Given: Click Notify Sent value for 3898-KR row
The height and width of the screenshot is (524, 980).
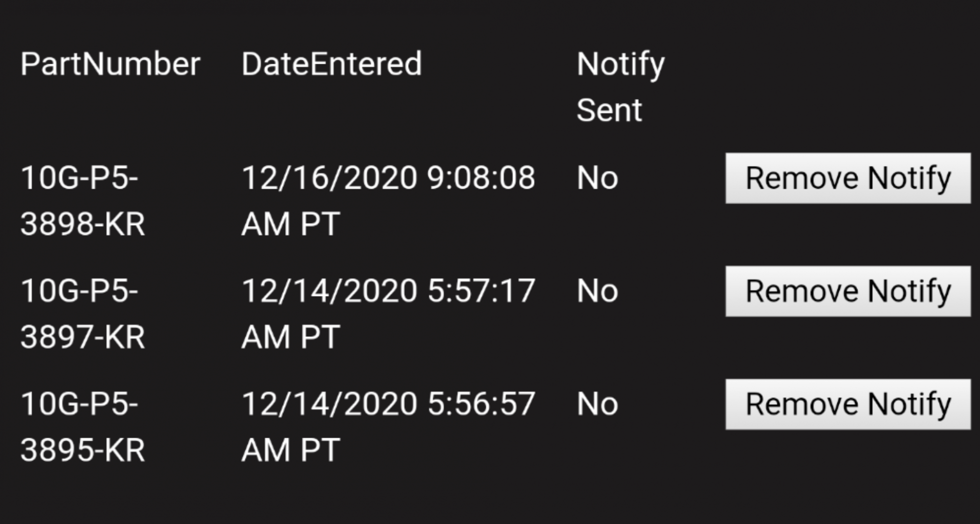Looking at the screenshot, I should pos(597,178).
